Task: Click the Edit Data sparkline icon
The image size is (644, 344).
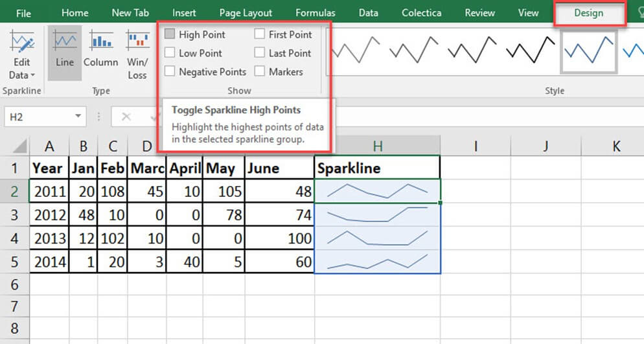Action: tap(21, 44)
